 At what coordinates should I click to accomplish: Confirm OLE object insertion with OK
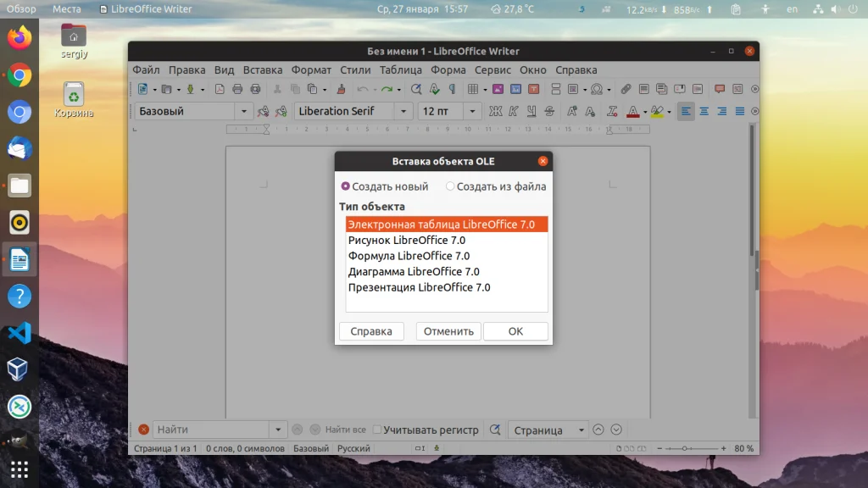click(x=515, y=331)
